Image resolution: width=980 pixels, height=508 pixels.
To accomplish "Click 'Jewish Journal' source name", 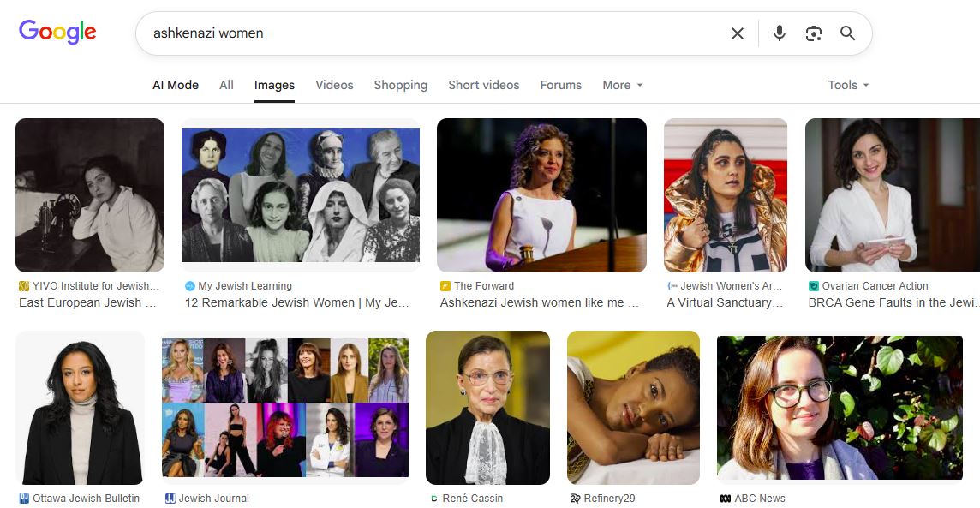I will pyautogui.click(x=214, y=499).
